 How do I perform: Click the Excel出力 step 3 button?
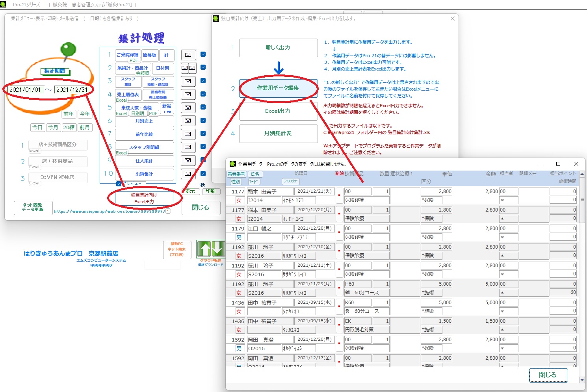click(x=278, y=111)
